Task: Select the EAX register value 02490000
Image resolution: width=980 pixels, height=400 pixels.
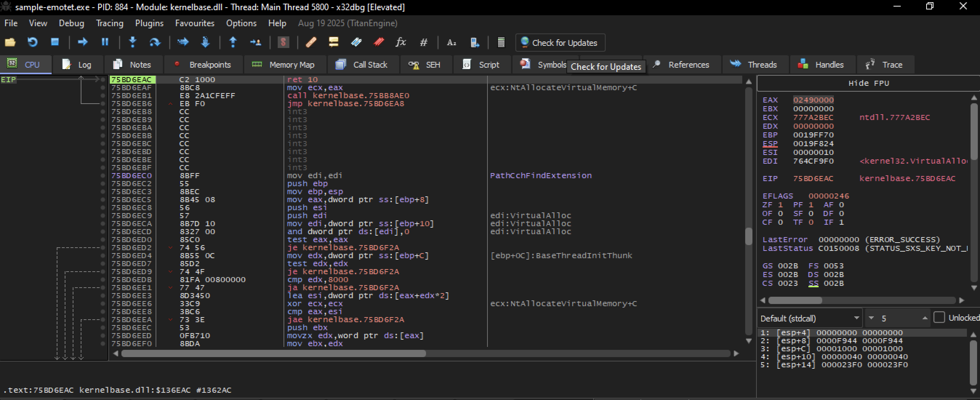Action: [x=813, y=100]
